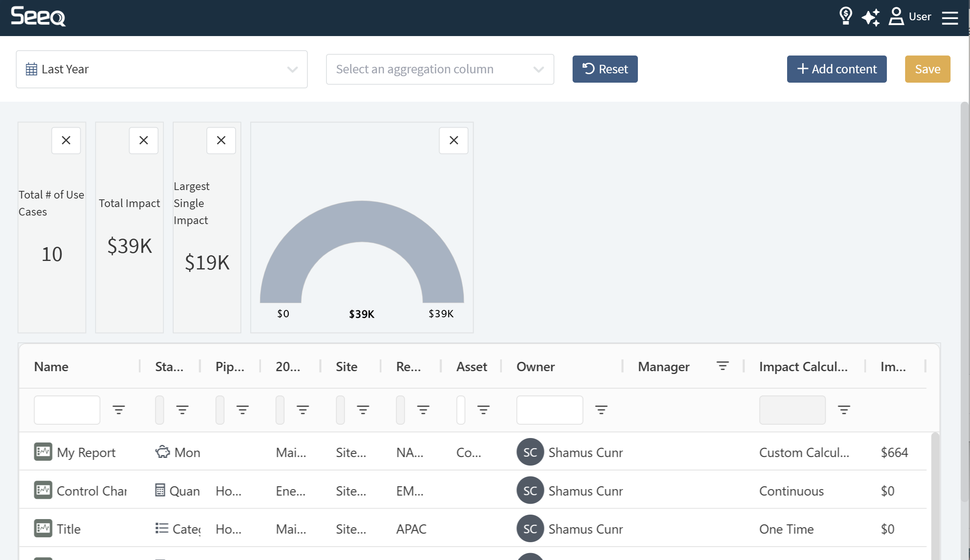Sort by the Owner column header
970x560 pixels.
tap(535, 367)
